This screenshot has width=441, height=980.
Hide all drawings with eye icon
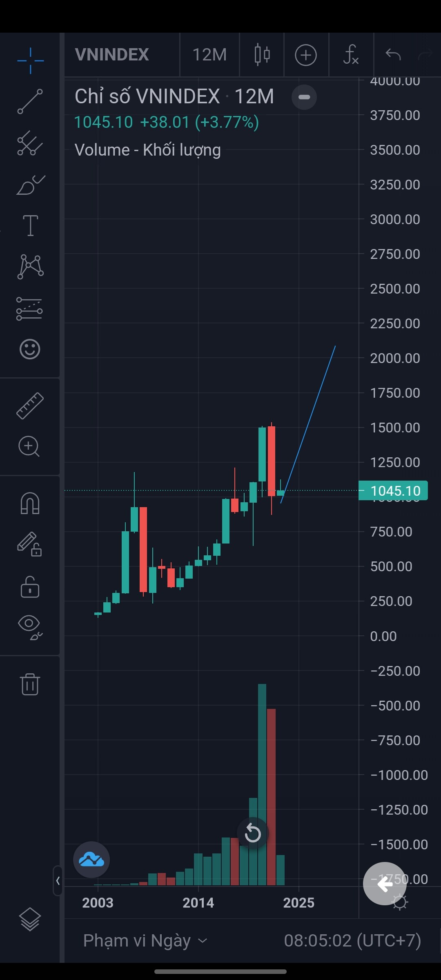(x=30, y=626)
